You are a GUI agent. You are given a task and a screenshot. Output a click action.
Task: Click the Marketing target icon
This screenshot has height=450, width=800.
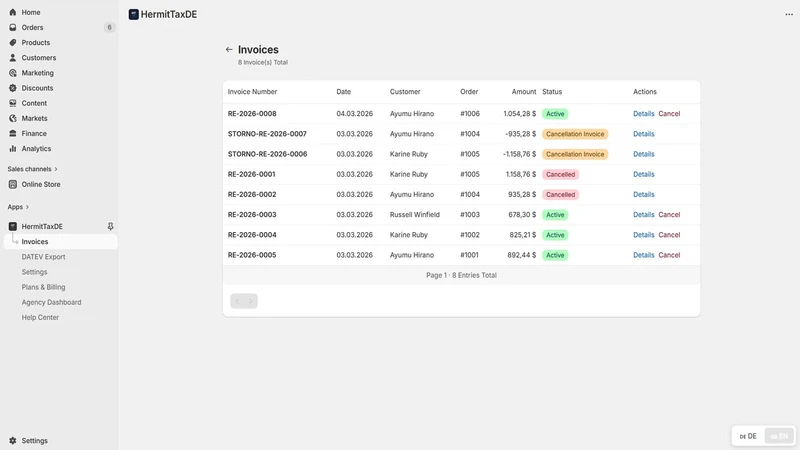pos(13,73)
